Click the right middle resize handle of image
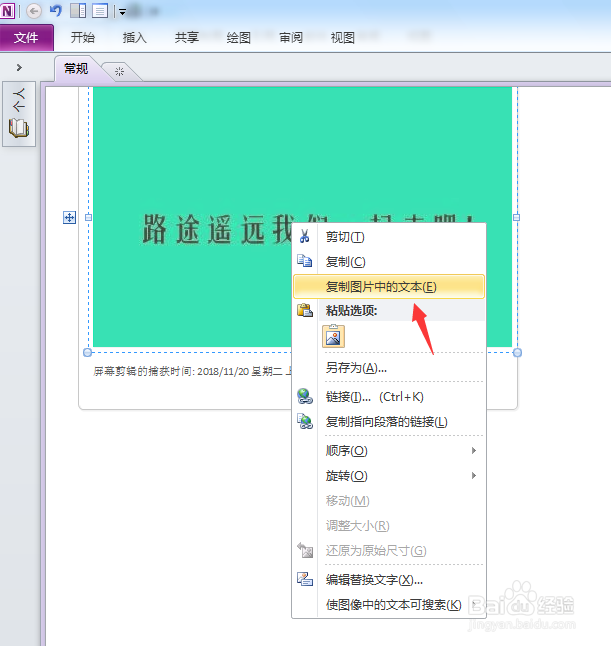Screen dimensions: 611x646 (516, 218)
